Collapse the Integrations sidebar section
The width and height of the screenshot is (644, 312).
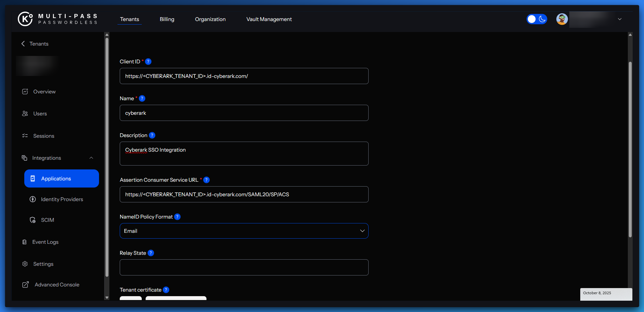pos(91,158)
